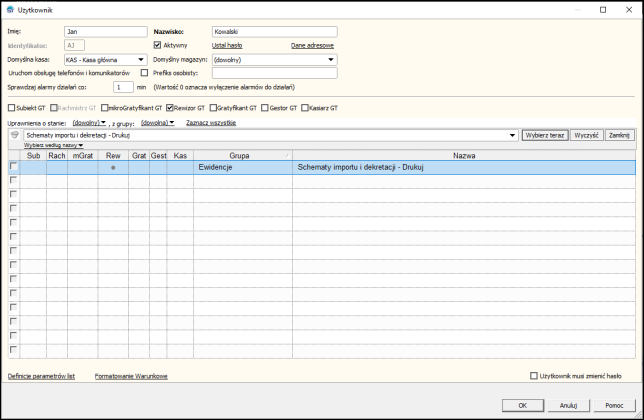Click the Kas column header
The width and height of the screenshot is (644, 420).
pos(180,156)
